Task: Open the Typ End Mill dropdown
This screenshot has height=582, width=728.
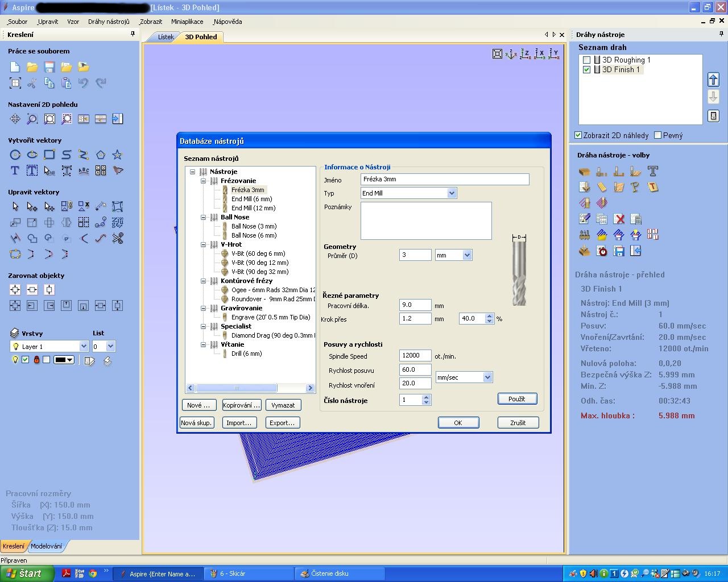Action: (452, 193)
